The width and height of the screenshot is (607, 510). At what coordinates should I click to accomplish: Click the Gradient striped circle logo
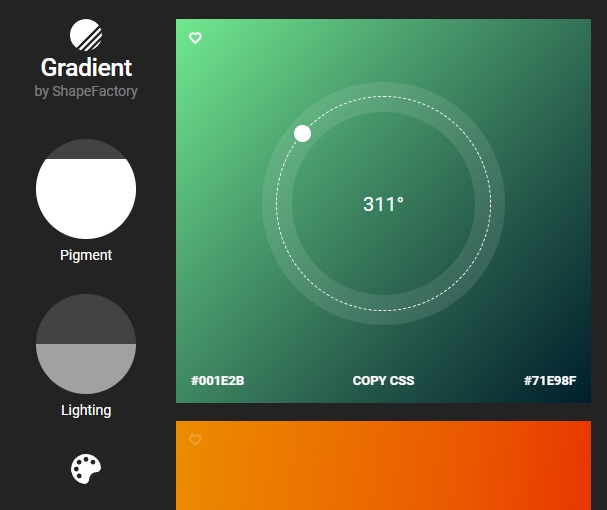point(86,35)
